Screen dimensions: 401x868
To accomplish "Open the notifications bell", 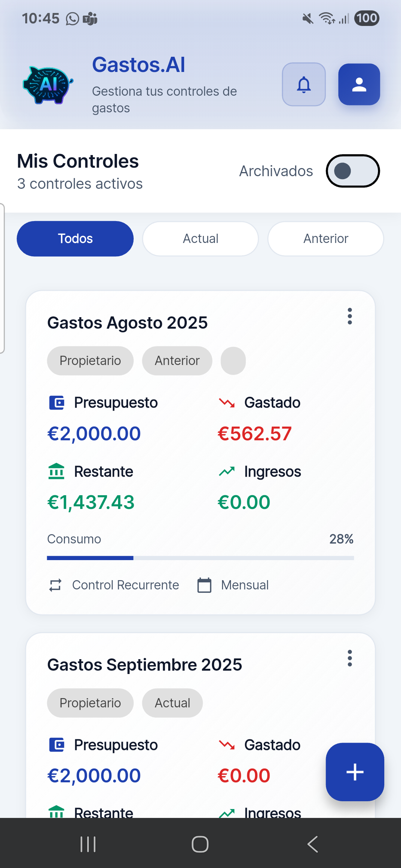I will pos(304,85).
